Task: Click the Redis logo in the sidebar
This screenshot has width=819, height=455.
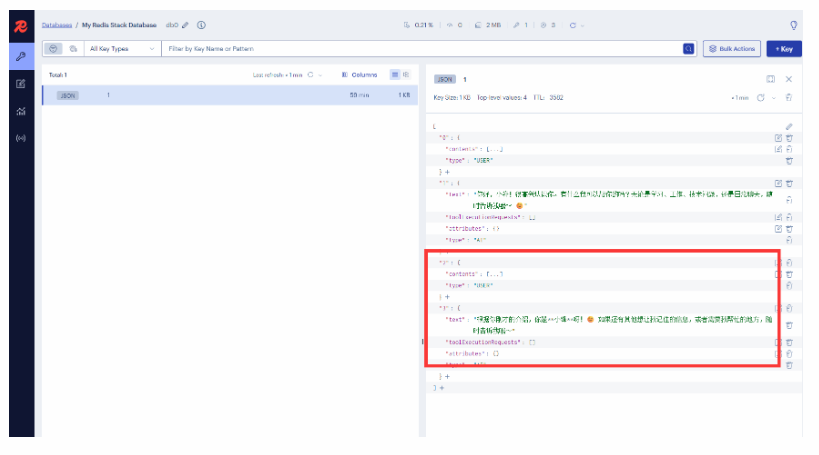Action: [x=21, y=26]
